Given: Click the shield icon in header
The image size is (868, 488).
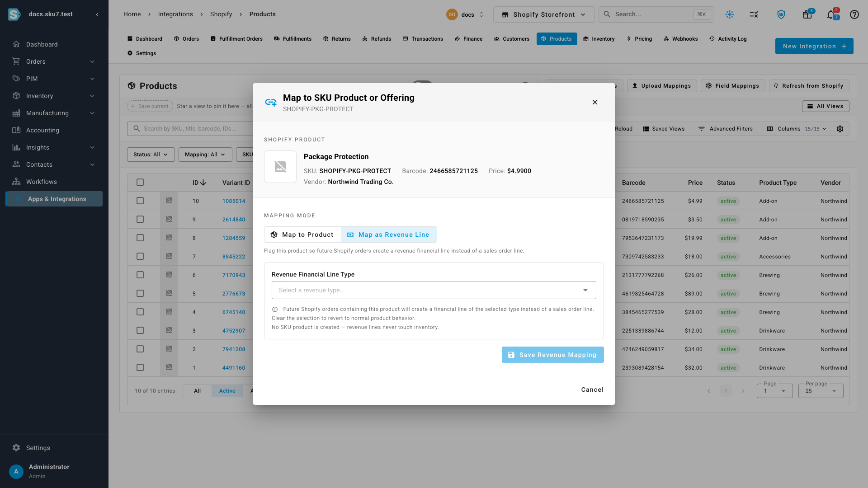Looking at the screenshot, I should coord(781,14).
